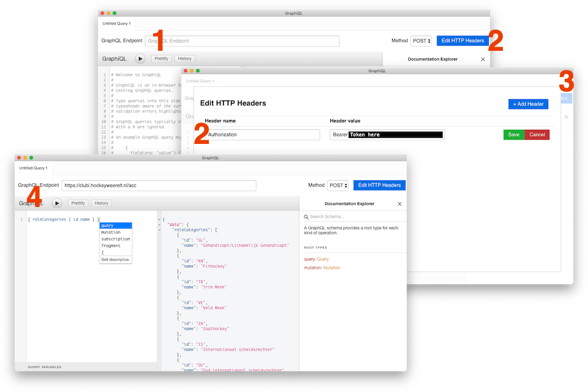This screenshot has height=392, width=588.
Task: Click "Gehandicapt/Lichamelijk Gehandicapt" value in results
Action: pos(245,246)
